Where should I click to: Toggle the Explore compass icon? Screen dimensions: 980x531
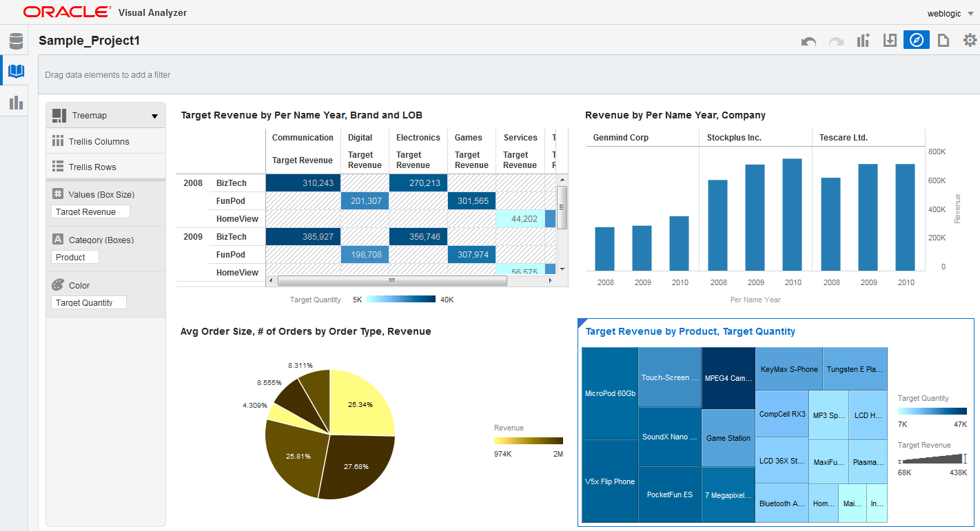tap(916, 40)
